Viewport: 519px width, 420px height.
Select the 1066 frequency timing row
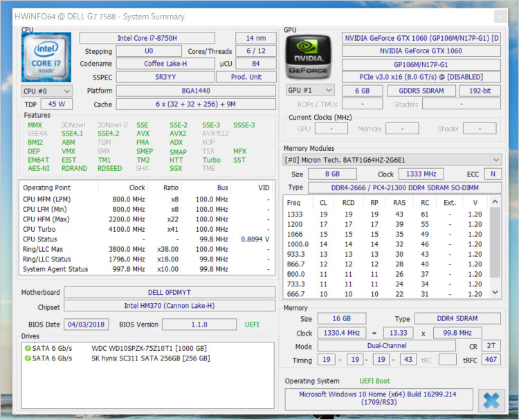click(x=386, y=235)
